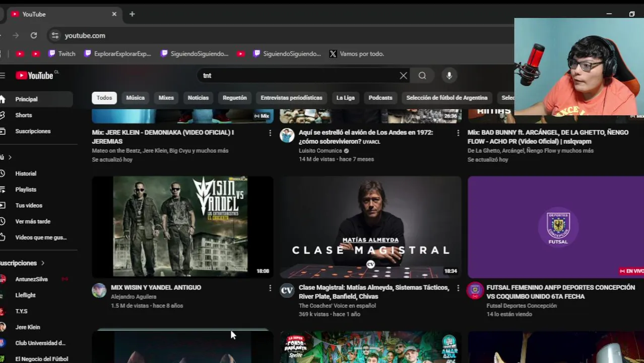Select La Liga filter chip
This screenshot has height=363, width=644.
click(346, 98)
